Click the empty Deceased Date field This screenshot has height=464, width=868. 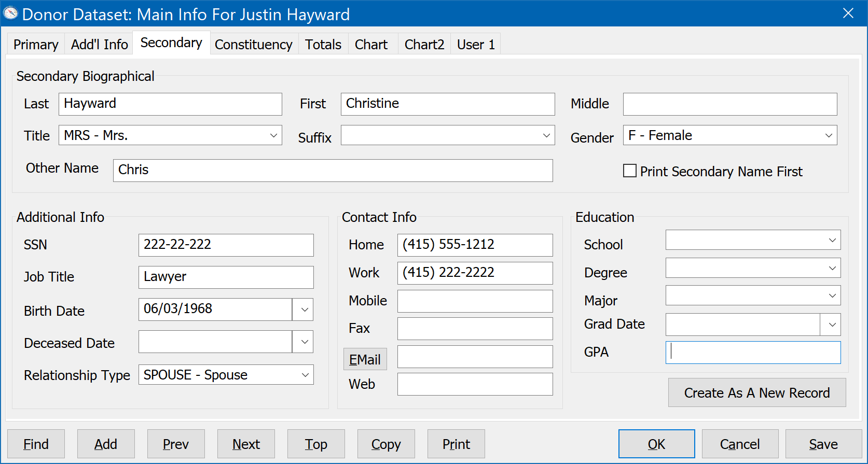click(215, 342)
